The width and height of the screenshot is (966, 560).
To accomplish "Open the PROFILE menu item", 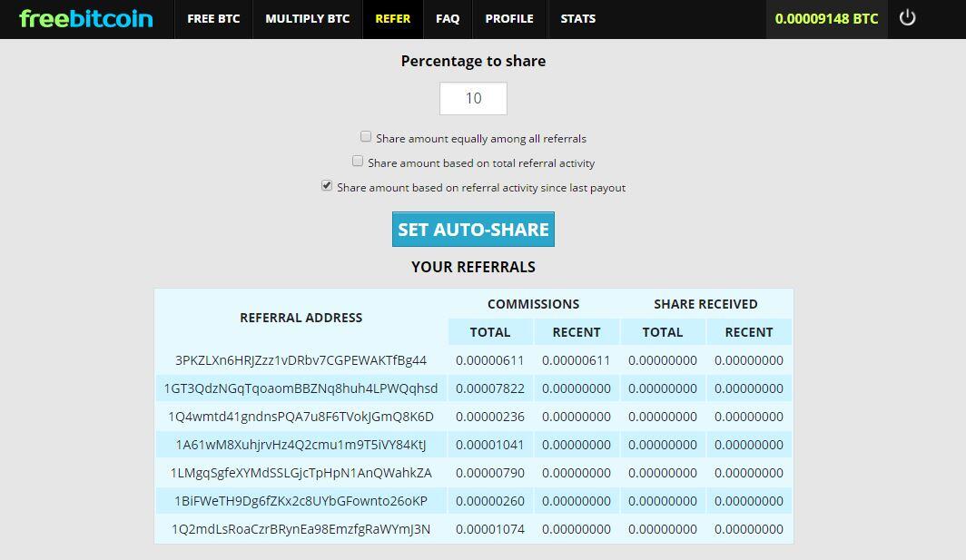I will coord(509,19).
